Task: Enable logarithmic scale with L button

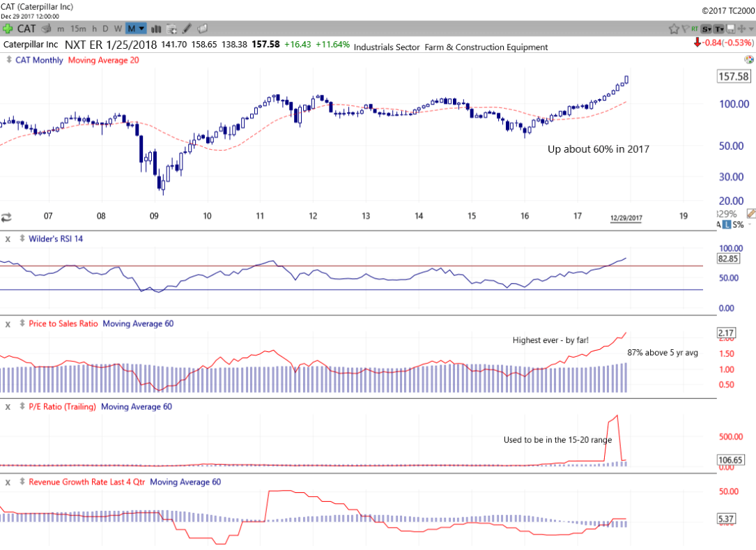Action: tap(727, 224)
